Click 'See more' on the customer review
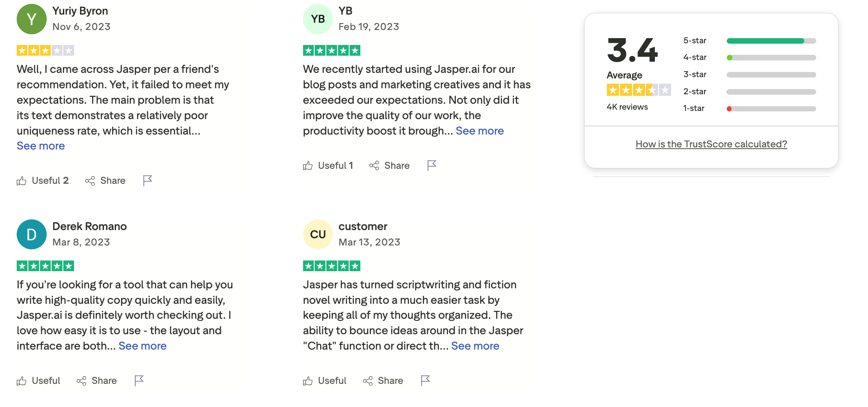The width and height of the screenshot is (868, 407). pyautogui.click(x=475, y=346)
